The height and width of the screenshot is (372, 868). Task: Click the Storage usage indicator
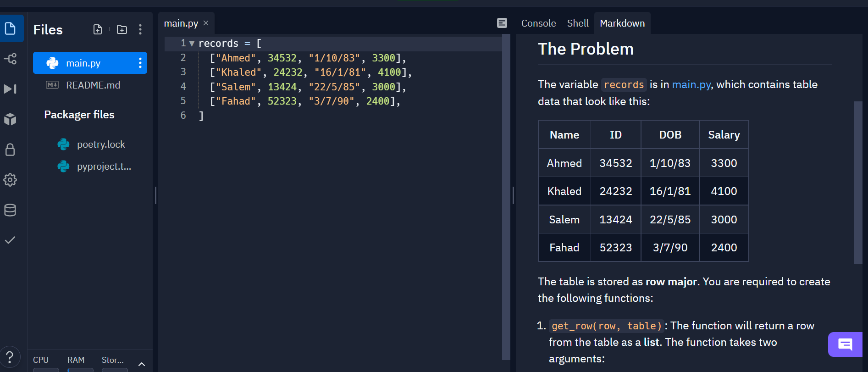tap(115, 362)
